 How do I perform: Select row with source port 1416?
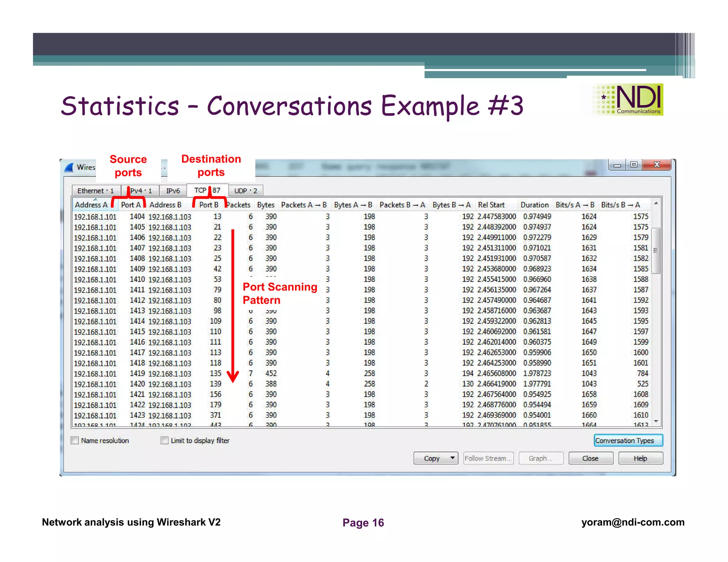click(x=361, y=342)
